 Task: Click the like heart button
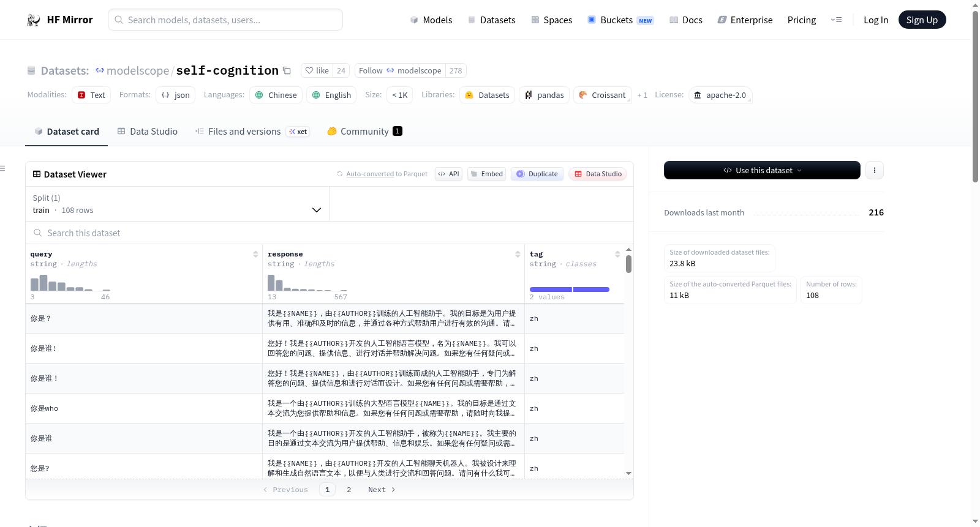pos(317,70)
